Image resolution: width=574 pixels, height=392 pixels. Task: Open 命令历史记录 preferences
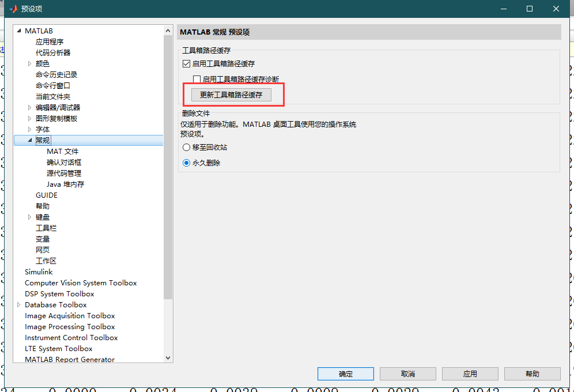click(56, 75)
